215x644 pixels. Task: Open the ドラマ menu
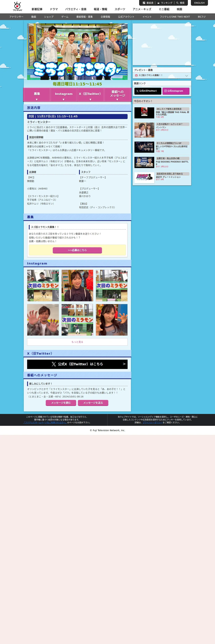tap(54, 9)
